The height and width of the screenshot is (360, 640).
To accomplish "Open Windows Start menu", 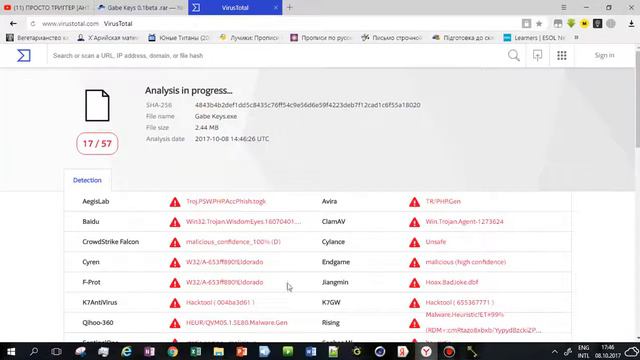I will [11, 351].
